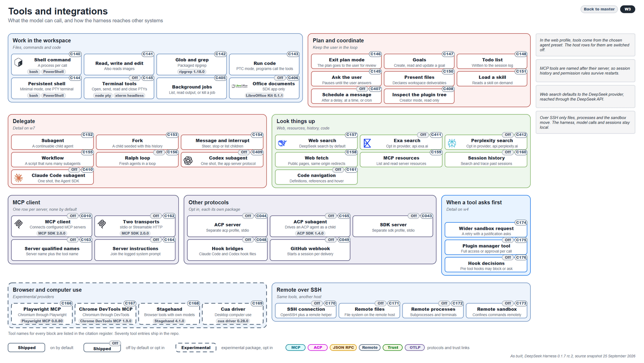Viewport: 644px width, 363px height.
Task: Click the LibreOffice logo in Office documents
Action: 240,86
